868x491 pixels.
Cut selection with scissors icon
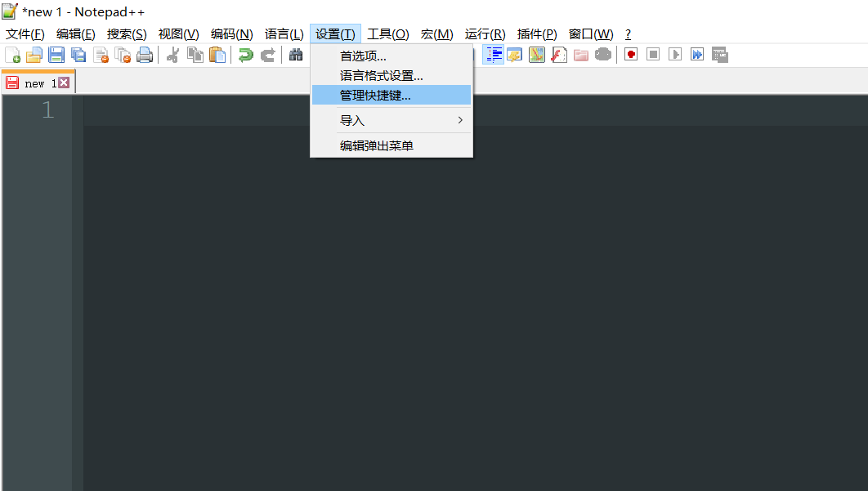(172, 55)
